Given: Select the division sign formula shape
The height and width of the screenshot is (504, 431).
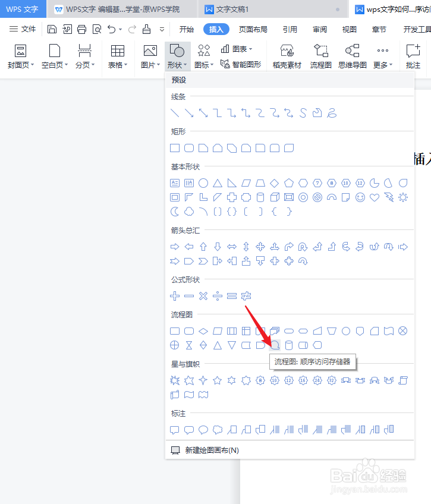Looking at the screenshot, I should click(218, 296).
